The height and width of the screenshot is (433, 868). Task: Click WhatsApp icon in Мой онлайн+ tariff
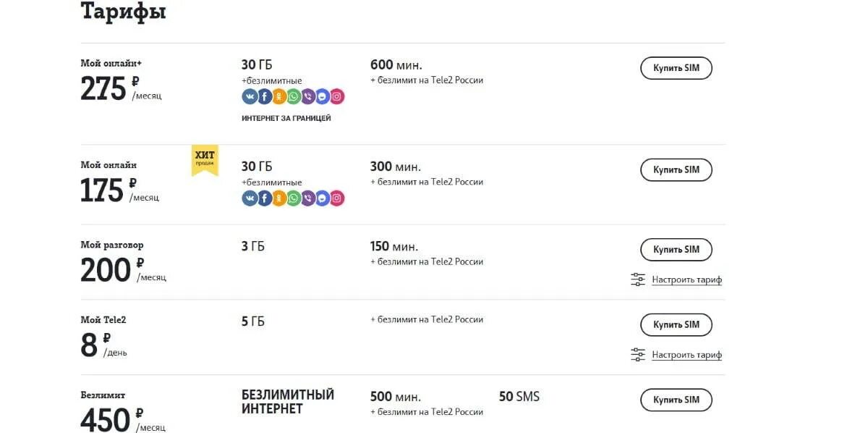point(293,96)
